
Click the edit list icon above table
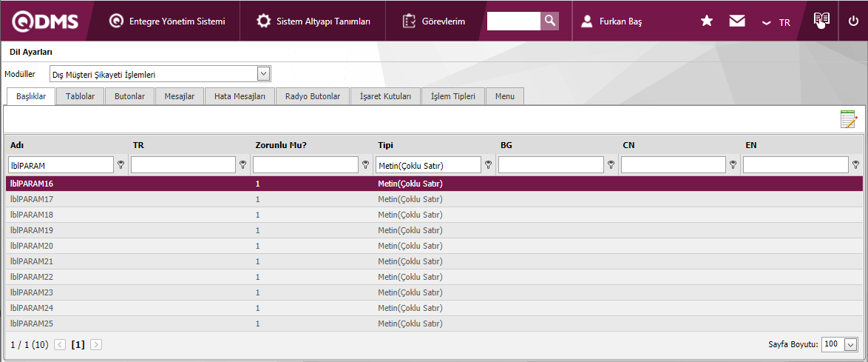848,120
